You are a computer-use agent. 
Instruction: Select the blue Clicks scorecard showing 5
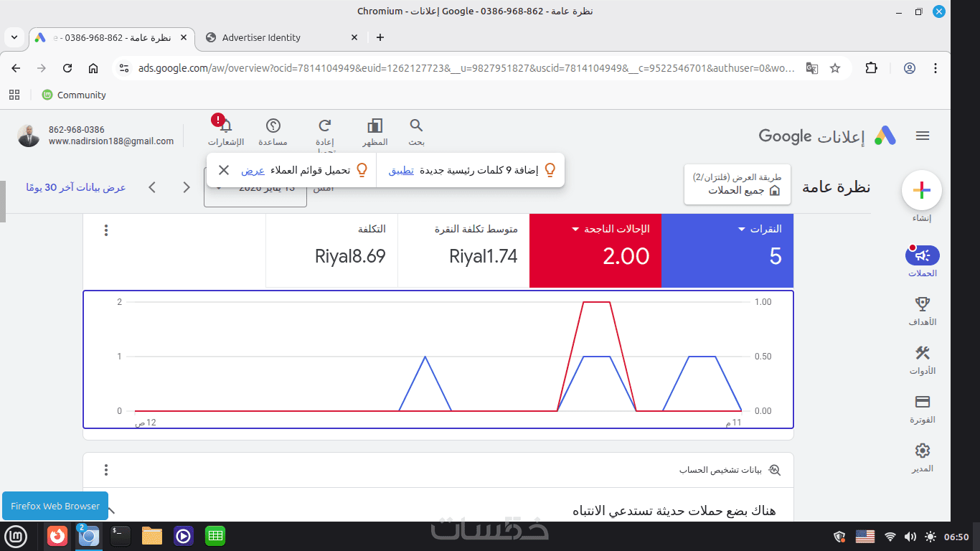727,250
